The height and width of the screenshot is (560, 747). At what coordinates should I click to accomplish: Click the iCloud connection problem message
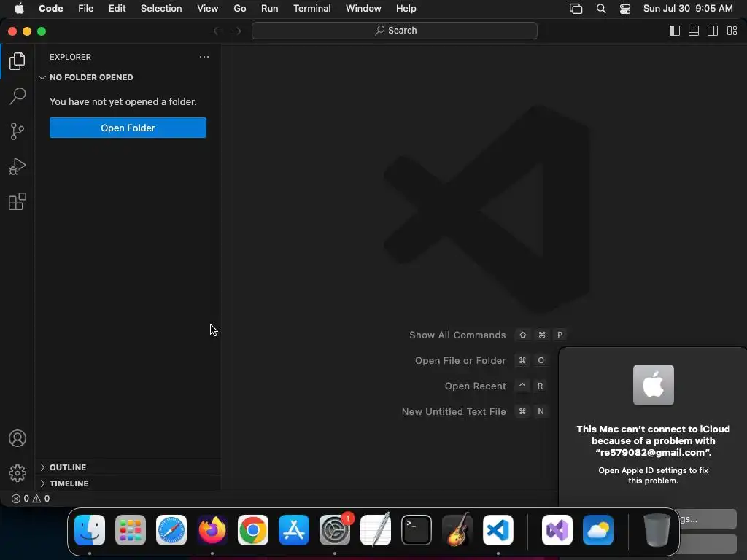coord(653,441)
